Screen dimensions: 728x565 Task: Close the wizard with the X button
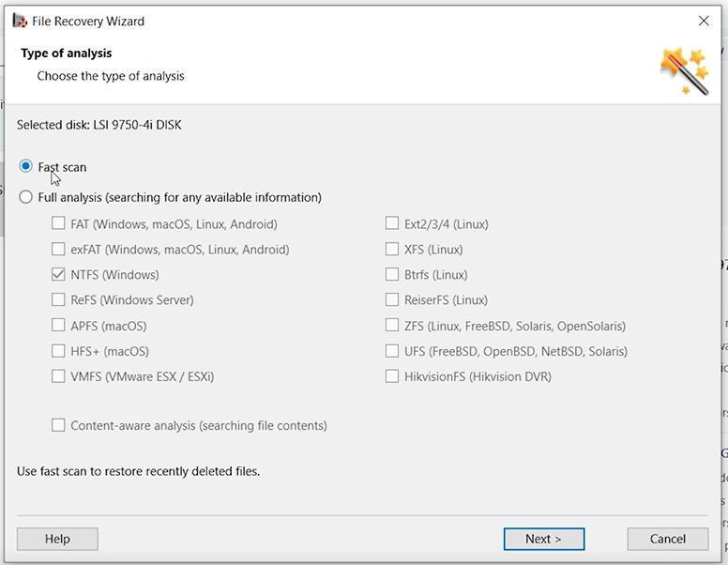[704, 21]
